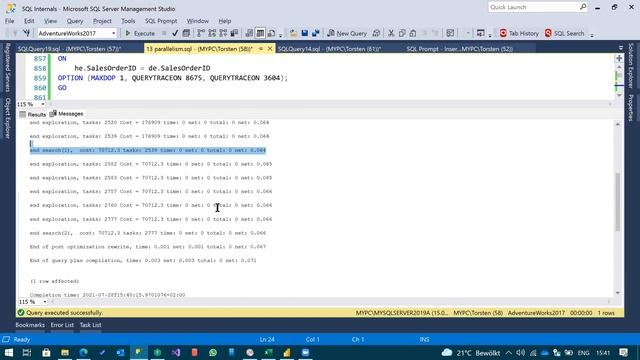Image resolution: width=640 pixels, height=360 pixels.
Task: Open the Properties side panel
Action: click(631, 108)
